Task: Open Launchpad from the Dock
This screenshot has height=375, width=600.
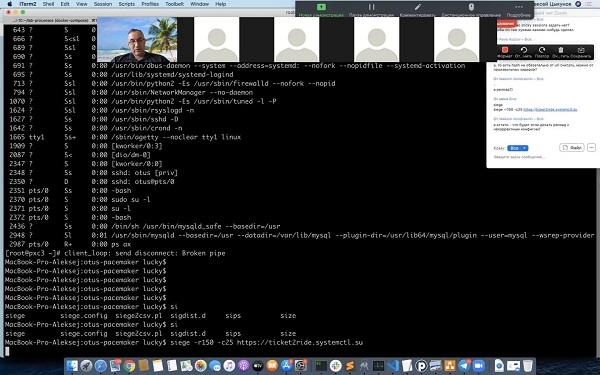Action: tap(86, 365)
